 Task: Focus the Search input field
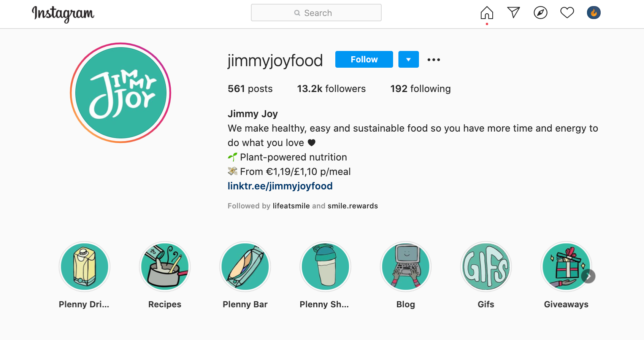pos(316,13)
